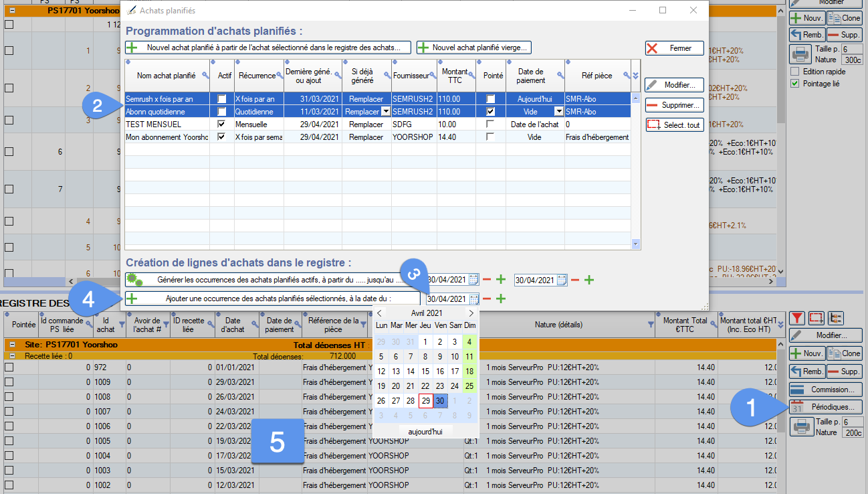
Task: Click the filter icon in Nature (détails) header
Action: pyautogui.click(x=651, y=325)
